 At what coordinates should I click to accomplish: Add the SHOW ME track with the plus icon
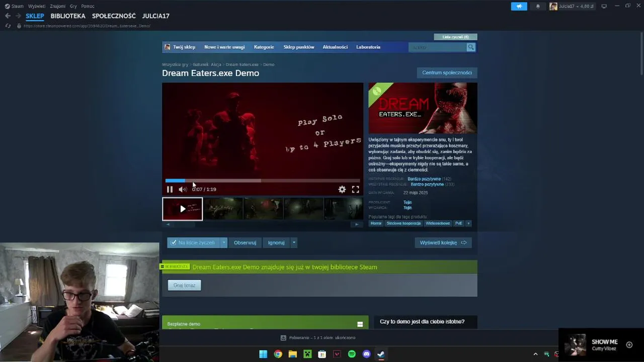629,344
